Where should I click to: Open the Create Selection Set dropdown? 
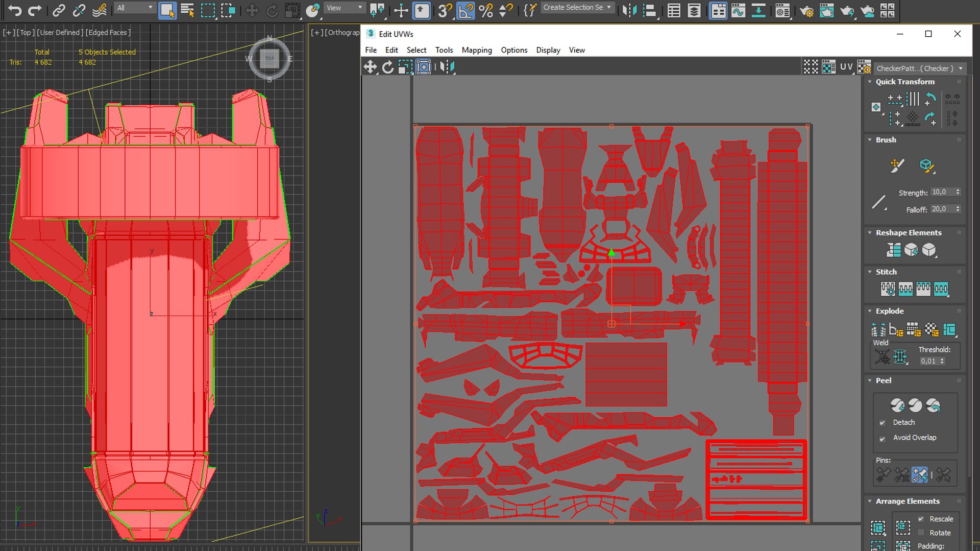577,8
